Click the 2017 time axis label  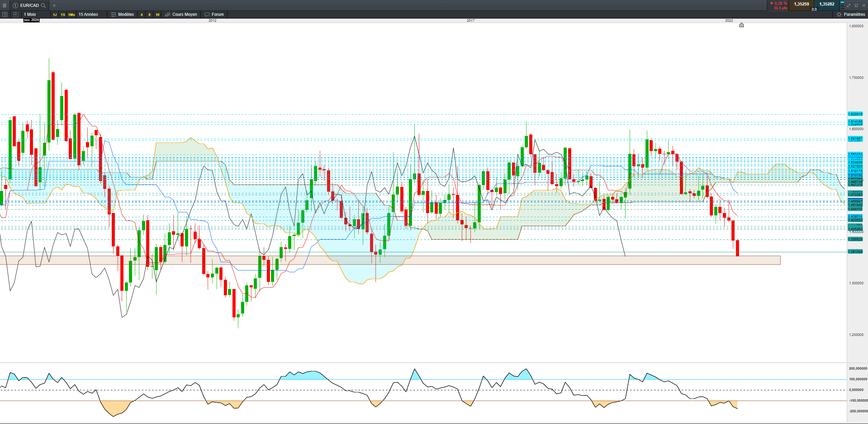[x=471, y=21]
